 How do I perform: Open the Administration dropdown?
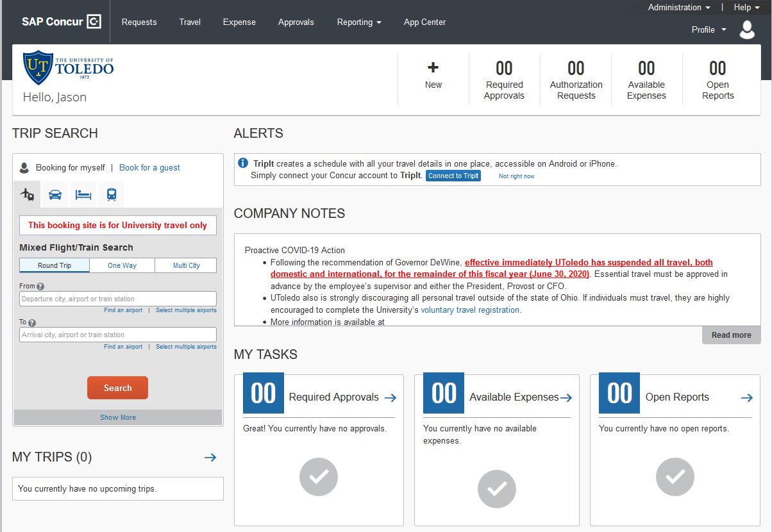(679, 8)
